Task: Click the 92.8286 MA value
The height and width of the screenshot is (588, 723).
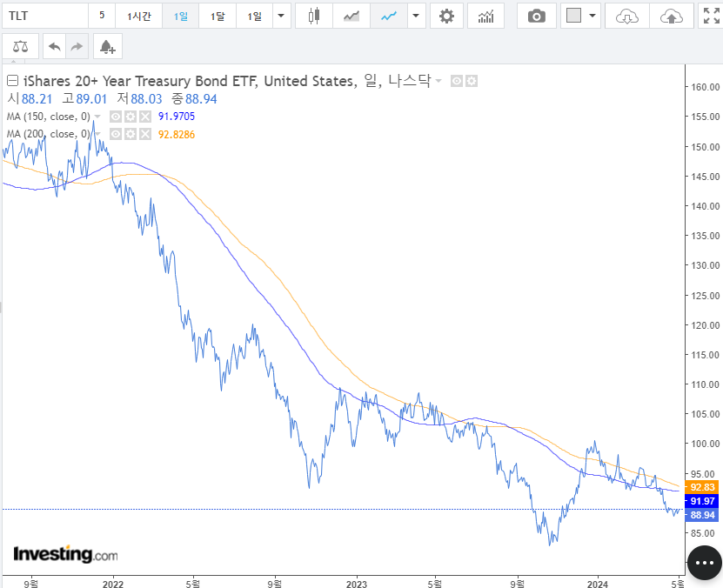Action: pyautogui.click(x=177, y=135)
